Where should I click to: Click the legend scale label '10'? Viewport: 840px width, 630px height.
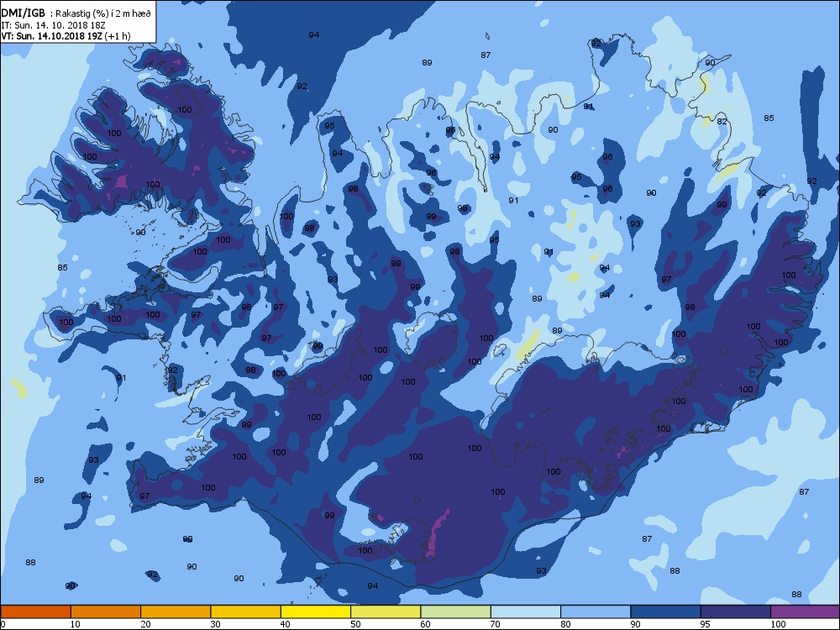[75, 624]
